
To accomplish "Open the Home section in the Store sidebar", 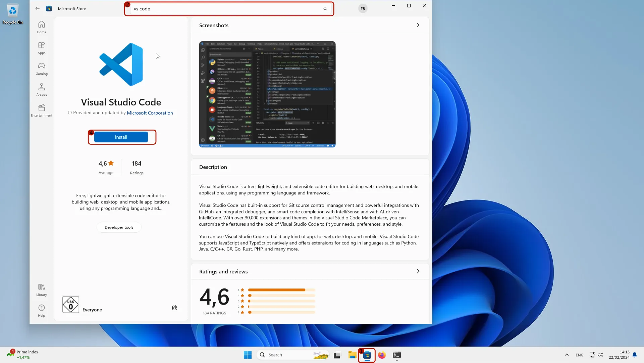I will point(41,27).
